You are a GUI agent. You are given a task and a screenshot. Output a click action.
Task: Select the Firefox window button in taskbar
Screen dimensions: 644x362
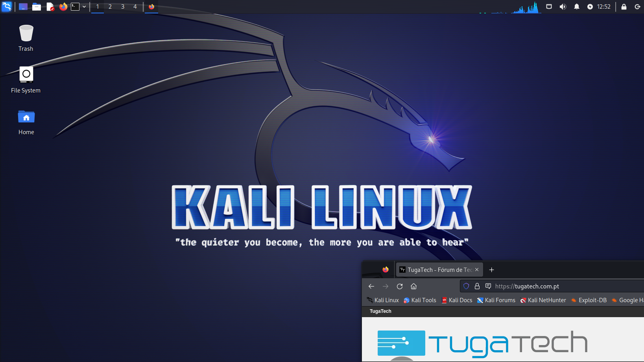pyautogui.click(x=151, y=7)
